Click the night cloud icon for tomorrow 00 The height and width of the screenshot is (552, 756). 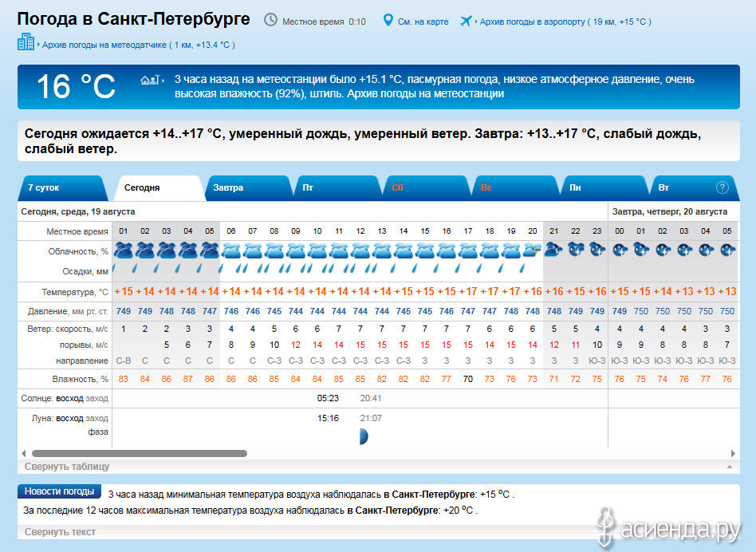[620, 250]
